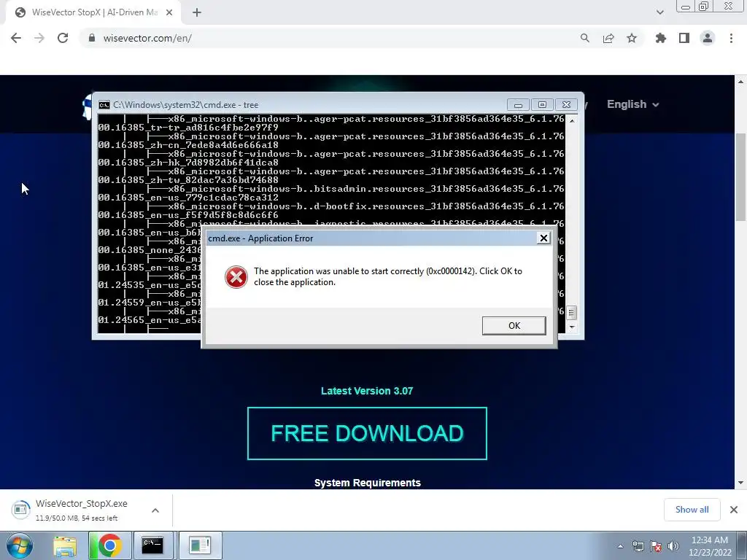This screenshot has width=747, height=560.
Task: Open Chrome extensions puzzle icon
Action: click(661, 38)
